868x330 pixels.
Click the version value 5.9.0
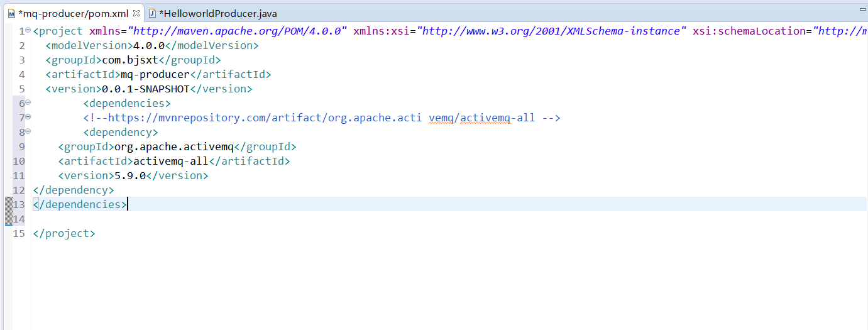point(130,175)
